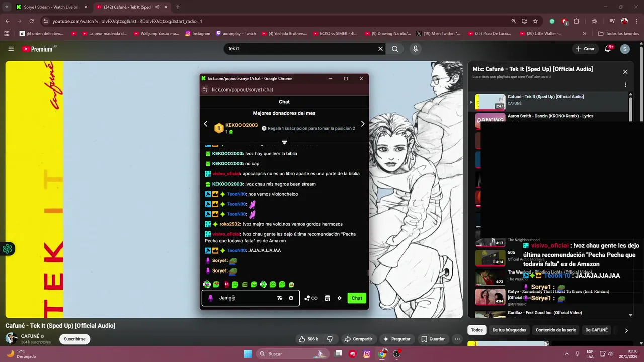
Task: Show hidden bookmarks with double chevron
Action: [584, 34]
